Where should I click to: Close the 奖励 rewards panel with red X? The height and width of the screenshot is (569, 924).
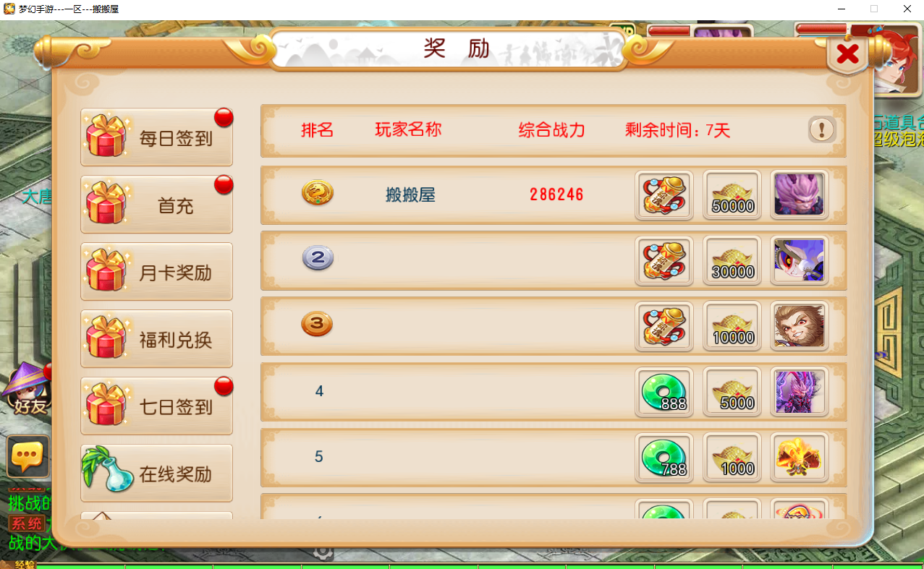(847, 54)
